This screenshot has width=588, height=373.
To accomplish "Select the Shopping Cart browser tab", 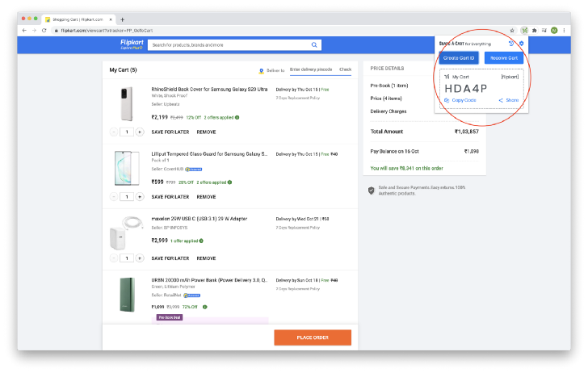I will (78, 19).
